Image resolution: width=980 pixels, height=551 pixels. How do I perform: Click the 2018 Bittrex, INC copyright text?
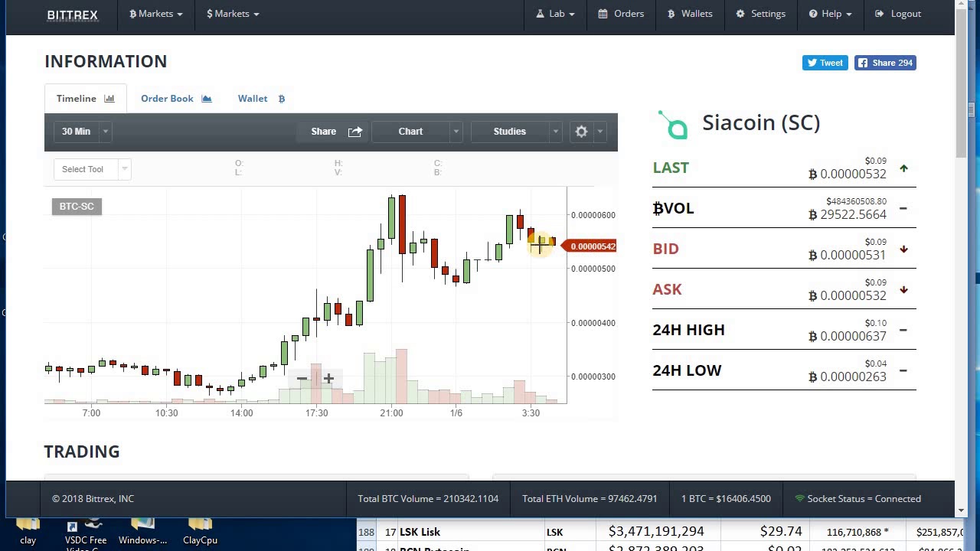click(93, 499)
